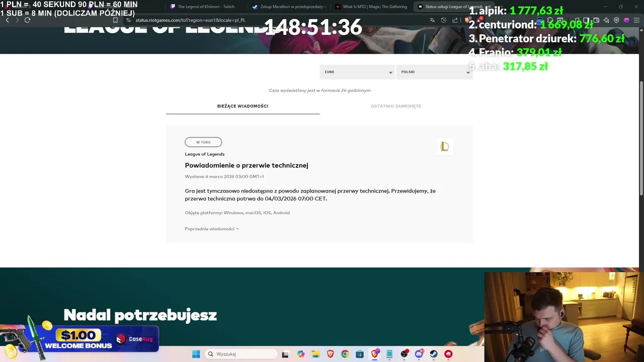
Task: Open Steam from taskbar
Action: [x=434, y=354]
